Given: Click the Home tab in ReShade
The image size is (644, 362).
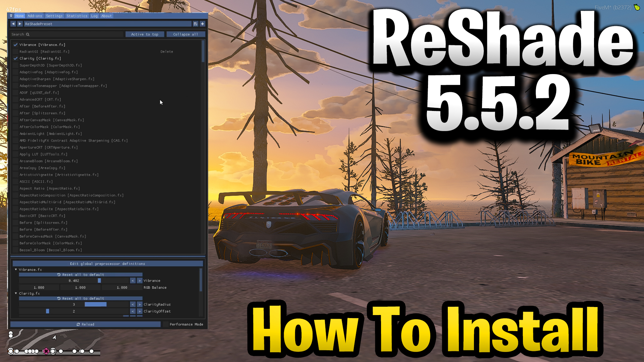Looking at the screenshot, I should 19,16.
